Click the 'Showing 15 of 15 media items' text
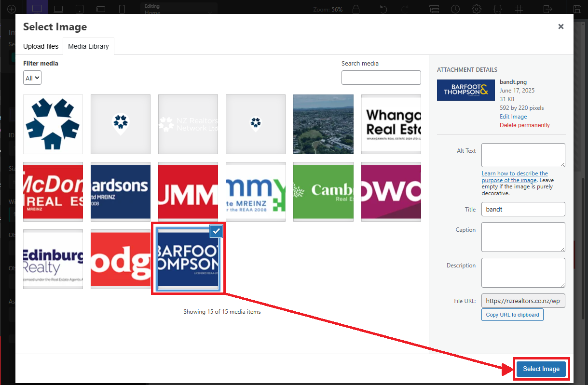 point(222,312)
